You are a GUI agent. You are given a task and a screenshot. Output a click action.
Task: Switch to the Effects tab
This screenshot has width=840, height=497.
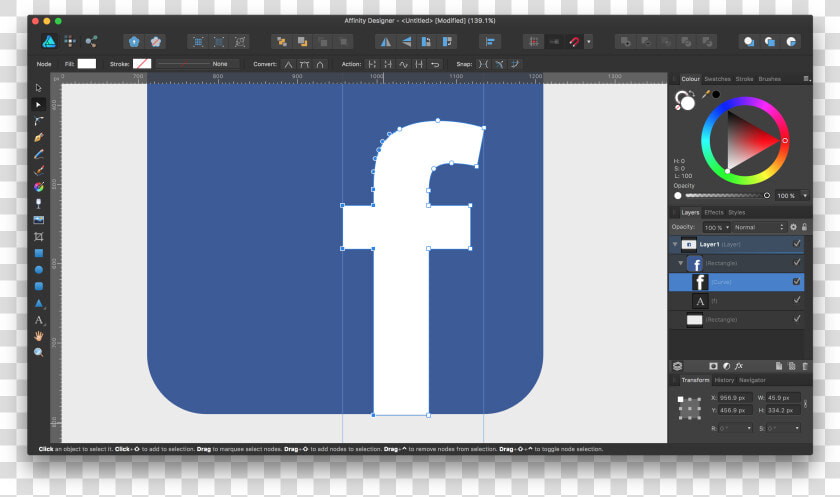pyautogui.click(x=714, y=213)
